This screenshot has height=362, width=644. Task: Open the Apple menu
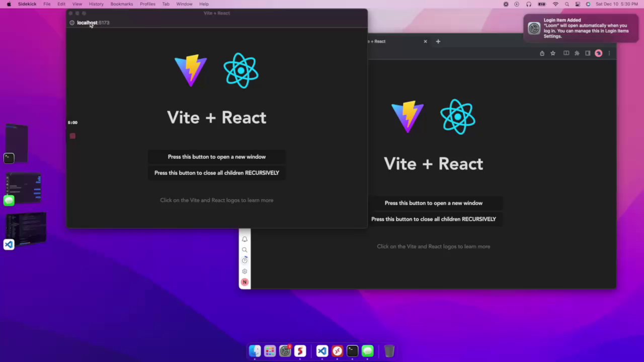coord(9,4)
